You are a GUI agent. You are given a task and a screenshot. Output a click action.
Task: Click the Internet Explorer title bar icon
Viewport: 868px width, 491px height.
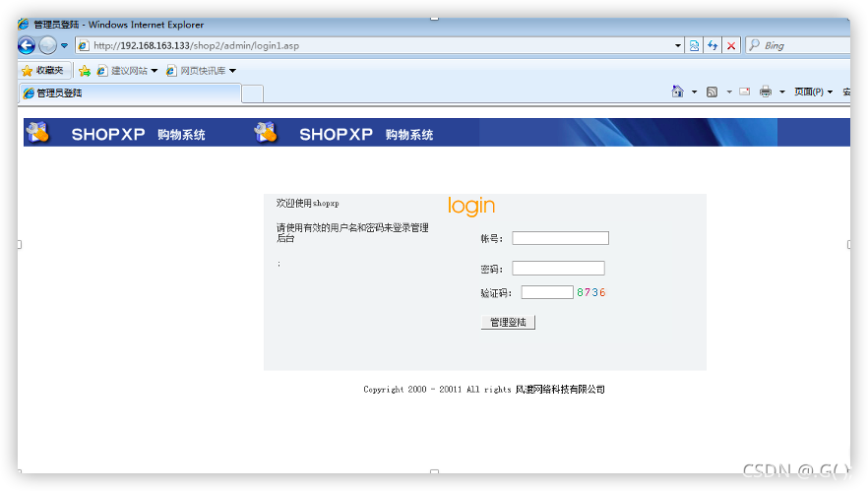(24, 25)
